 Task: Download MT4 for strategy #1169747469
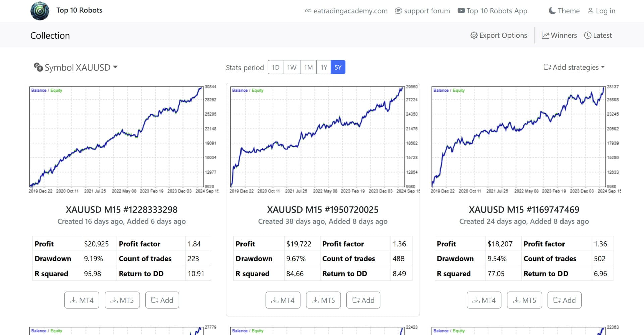coord(484,300)
